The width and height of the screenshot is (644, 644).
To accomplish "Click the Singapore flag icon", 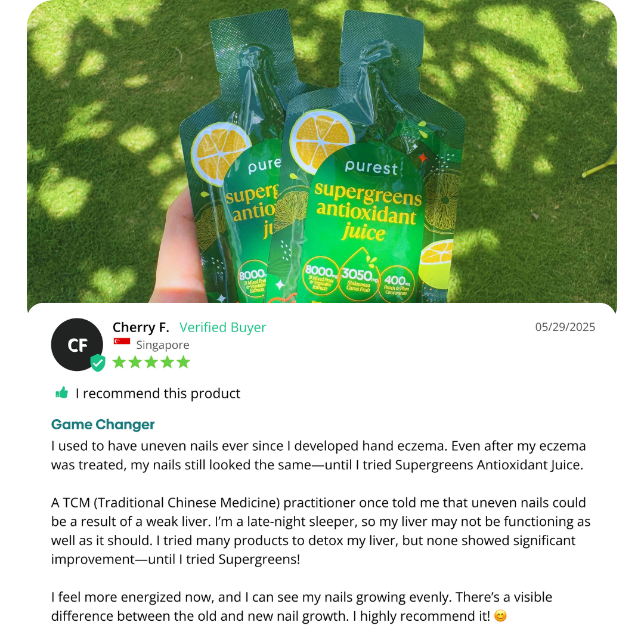I will point(122,341).
